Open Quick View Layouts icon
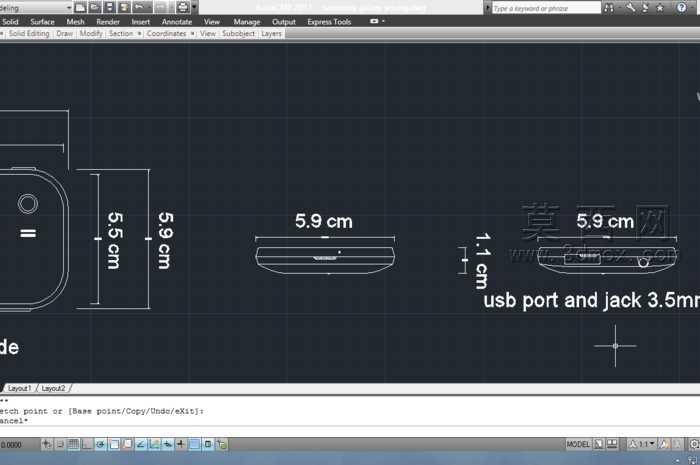The width and height of the screenshot is (700, 465). (599, 444)
